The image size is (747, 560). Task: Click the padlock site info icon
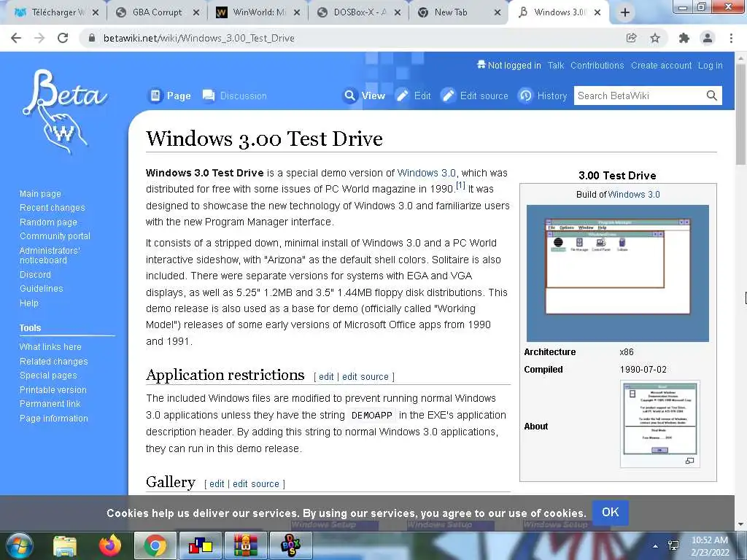pos(92,38)
